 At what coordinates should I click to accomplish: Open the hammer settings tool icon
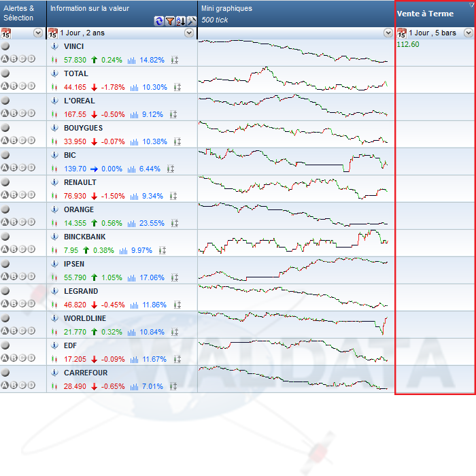[x=192, y=21]
